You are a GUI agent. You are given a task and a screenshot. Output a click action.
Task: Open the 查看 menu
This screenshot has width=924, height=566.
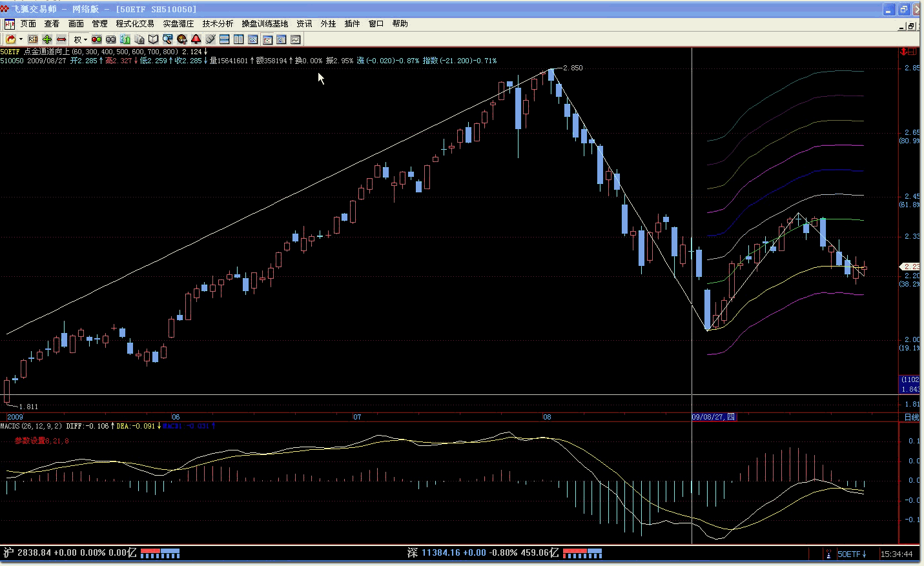click(52, 24)
